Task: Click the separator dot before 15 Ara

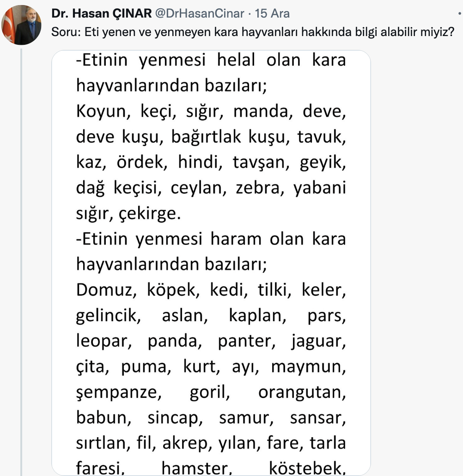Action: (x=249, y=13)
